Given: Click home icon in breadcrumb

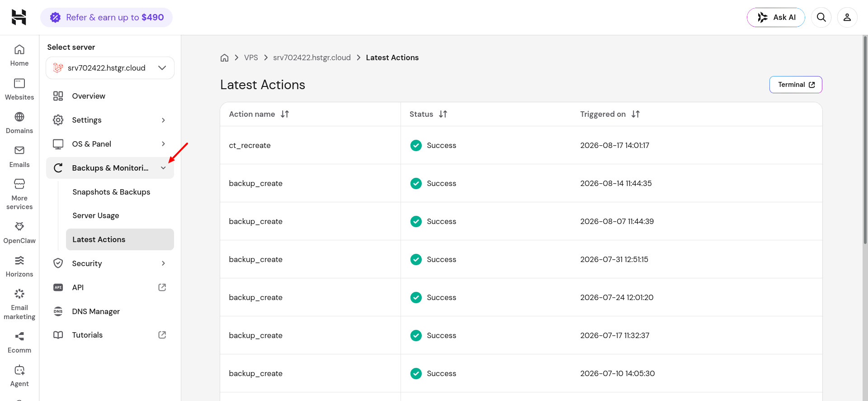Looking at the screenshot, I should [x=224, y=57].
